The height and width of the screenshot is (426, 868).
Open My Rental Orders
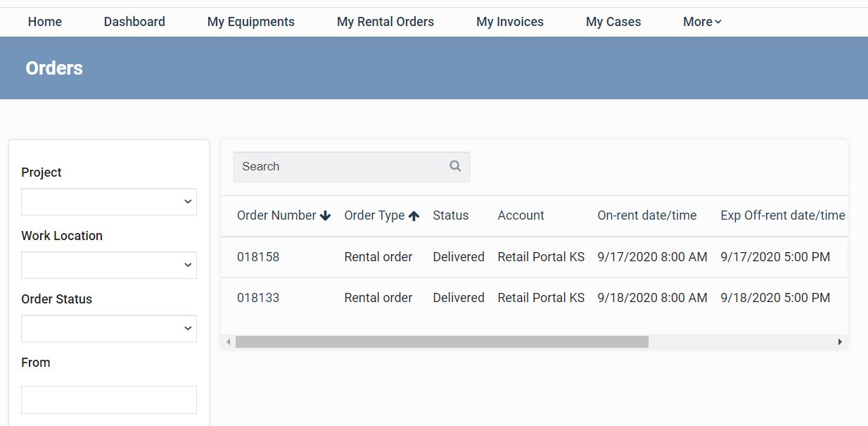tap(385, 22)
